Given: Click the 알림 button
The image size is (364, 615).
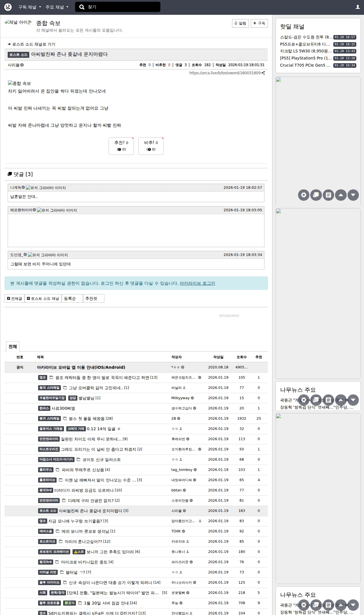Looking at the screenshot, I should 241,23.
